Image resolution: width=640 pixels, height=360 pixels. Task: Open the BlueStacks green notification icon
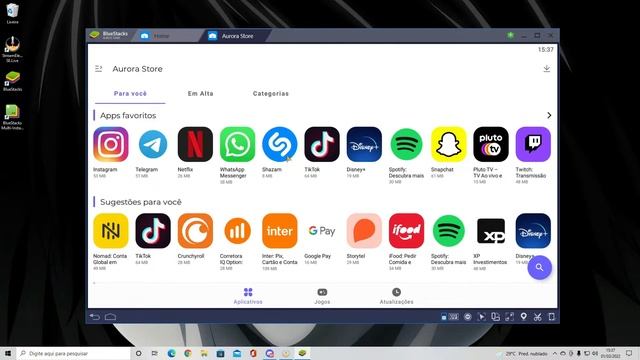pyautogui.click(x=510, y=36)
